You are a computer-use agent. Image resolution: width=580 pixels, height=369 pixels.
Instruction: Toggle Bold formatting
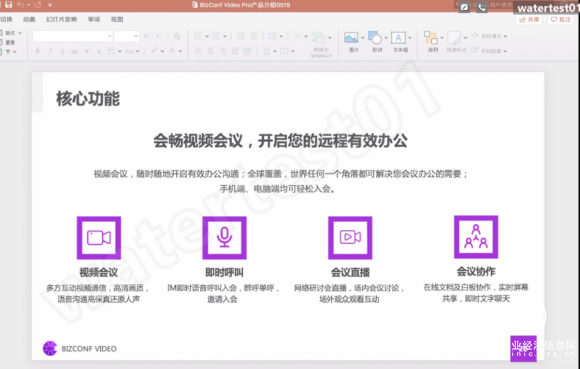[x=37, y=51]
